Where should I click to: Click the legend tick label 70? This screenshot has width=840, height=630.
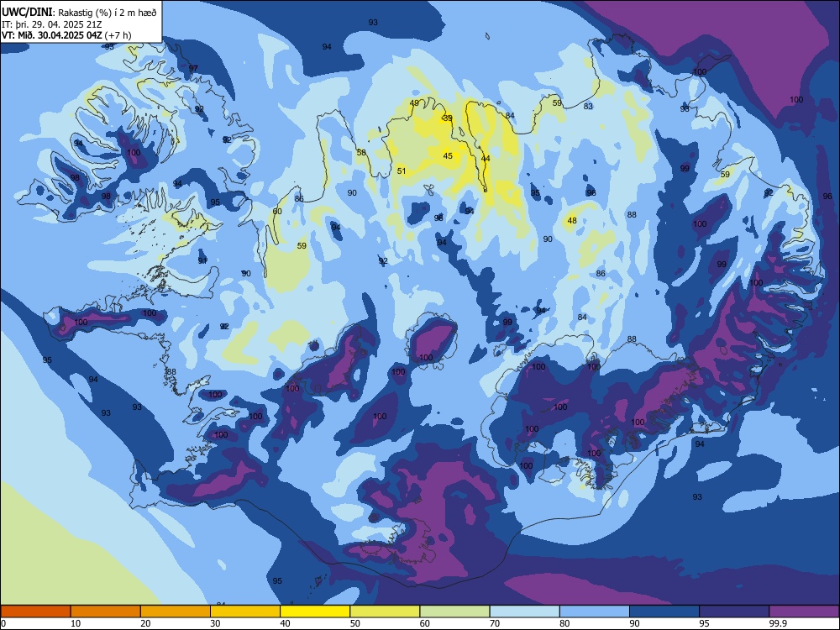[x=495, y=623]
